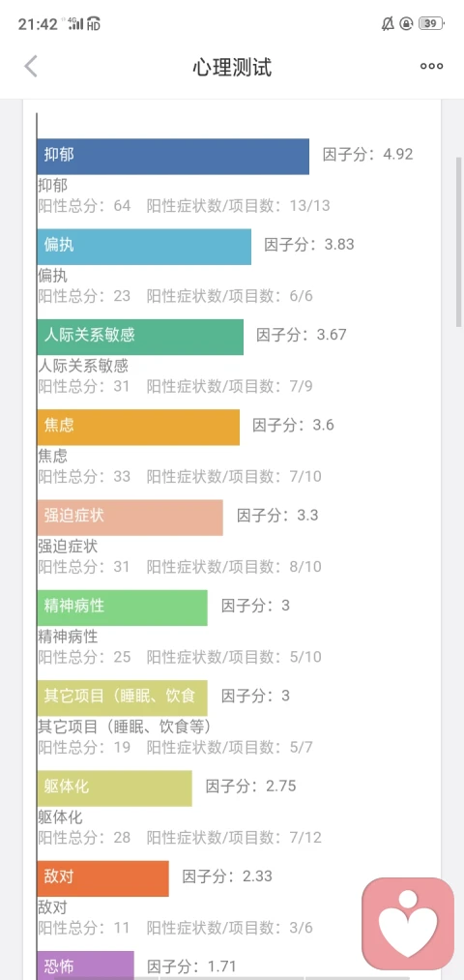Tap the 因子分：4.92 score label
This screenshot has height=980, width=464.
pos(368,155)
